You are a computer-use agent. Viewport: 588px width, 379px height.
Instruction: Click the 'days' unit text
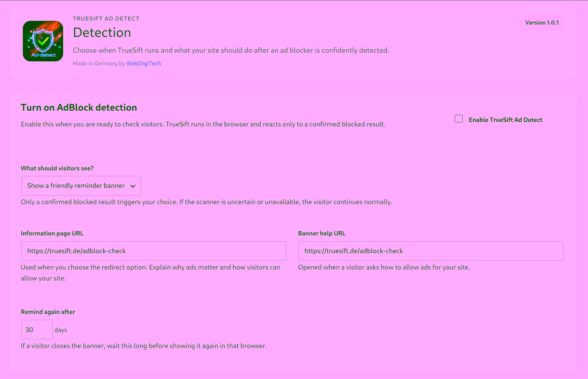coord(61,330)
